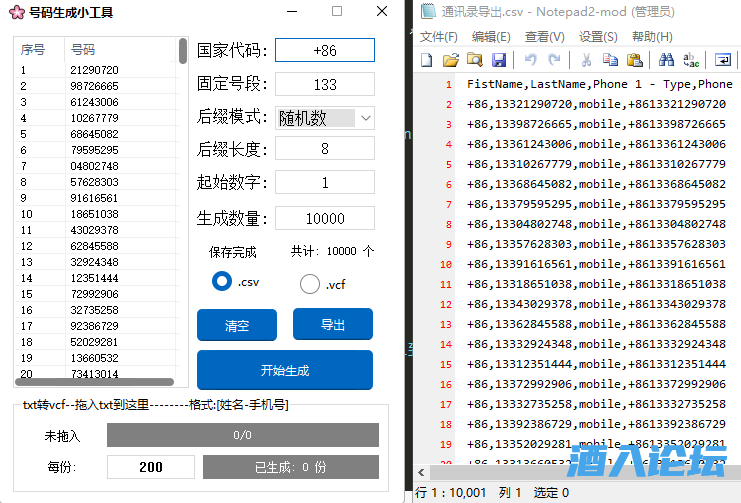The image size is (741, 503).
Task: Click the Replace icon in toolbar
Action: (x=690, y=60)
